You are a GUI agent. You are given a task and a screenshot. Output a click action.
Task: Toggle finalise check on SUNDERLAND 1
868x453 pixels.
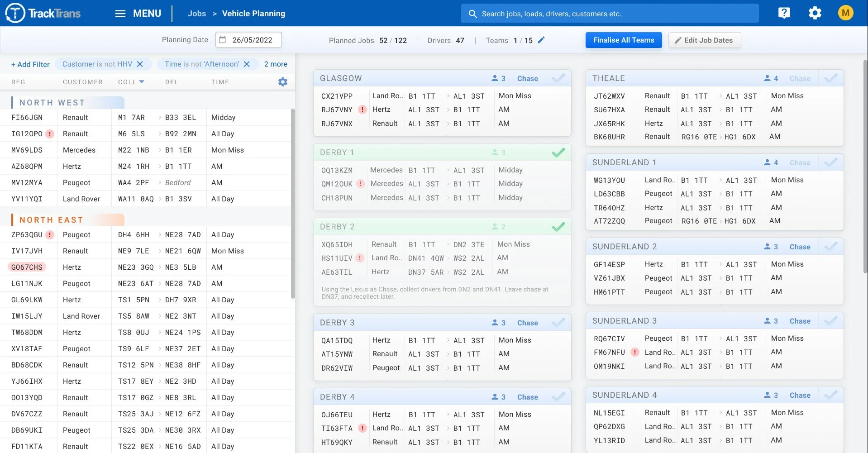coord(831,162)
